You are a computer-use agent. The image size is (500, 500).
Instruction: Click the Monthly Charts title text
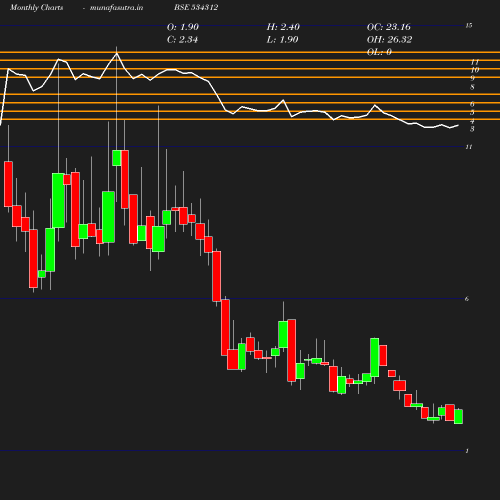(36, 7)
